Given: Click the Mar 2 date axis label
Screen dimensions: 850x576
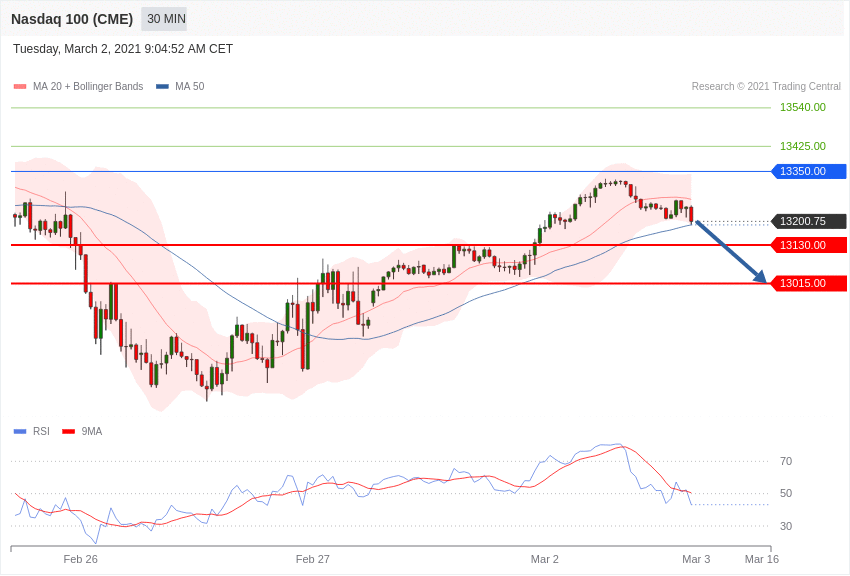Looking at the screenshot, I should pos(545,559).
